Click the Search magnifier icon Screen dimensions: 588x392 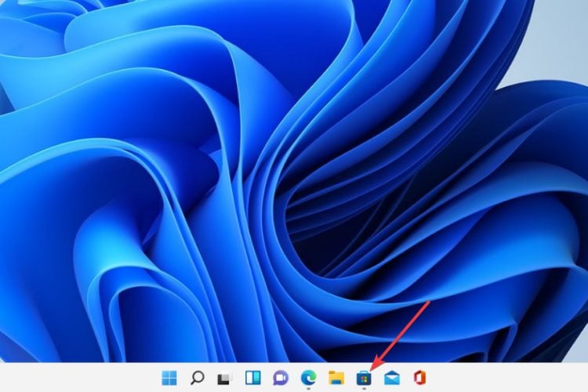(198, 378)
